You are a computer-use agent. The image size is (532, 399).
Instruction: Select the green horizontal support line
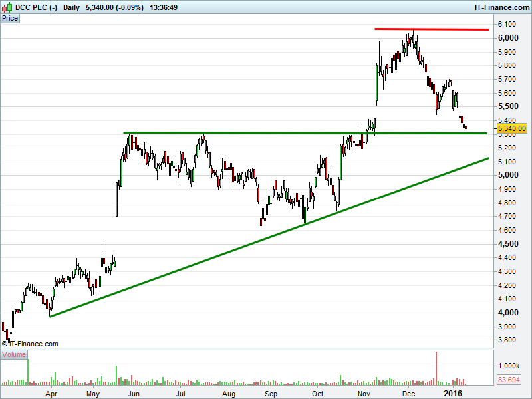[x=299, y=133]
